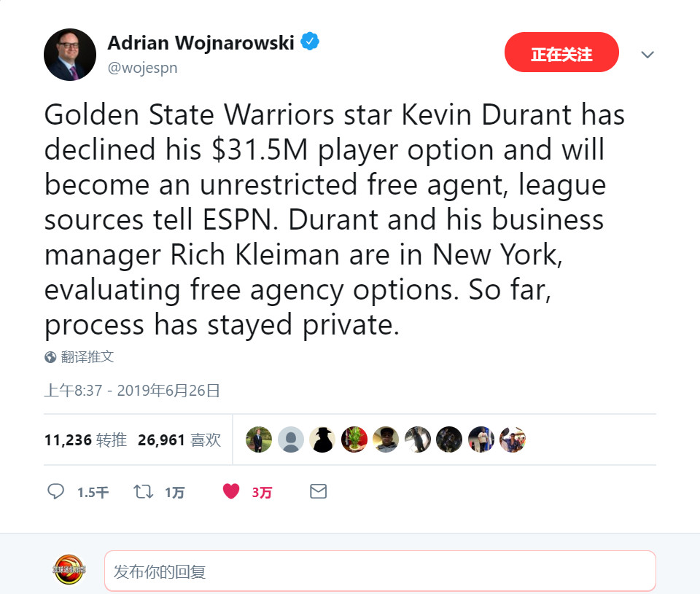Open the 11,236 转推 retweets list

click(x=86, y=440)
